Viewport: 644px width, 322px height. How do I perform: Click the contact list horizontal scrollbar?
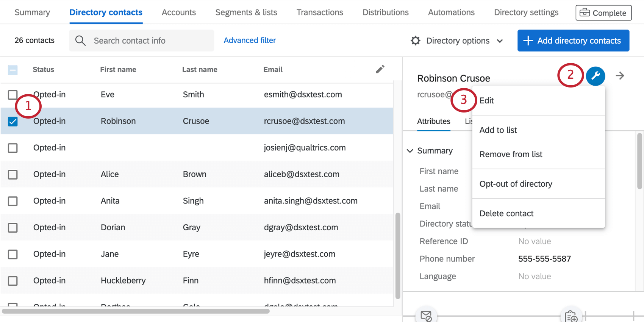click(x=136, y=311)
